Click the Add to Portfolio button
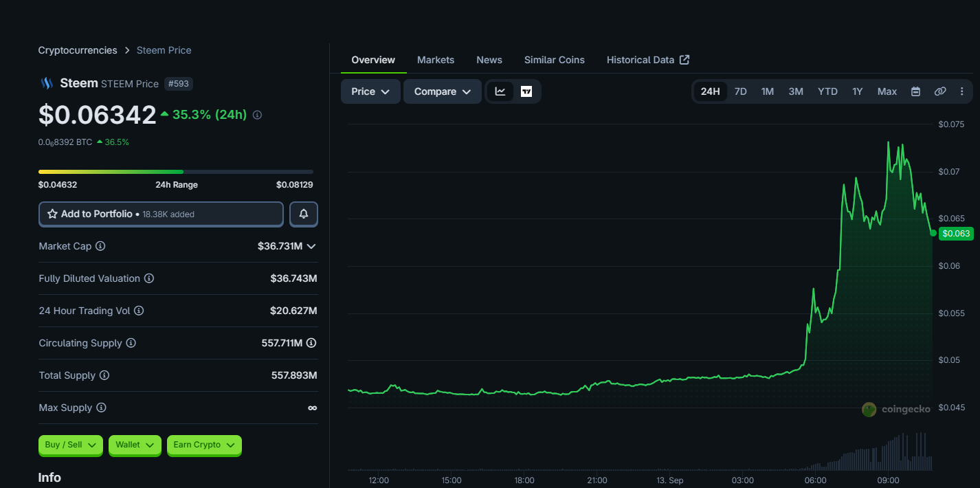The width and height of the screenshot is (980, 488). coord(161,214)
